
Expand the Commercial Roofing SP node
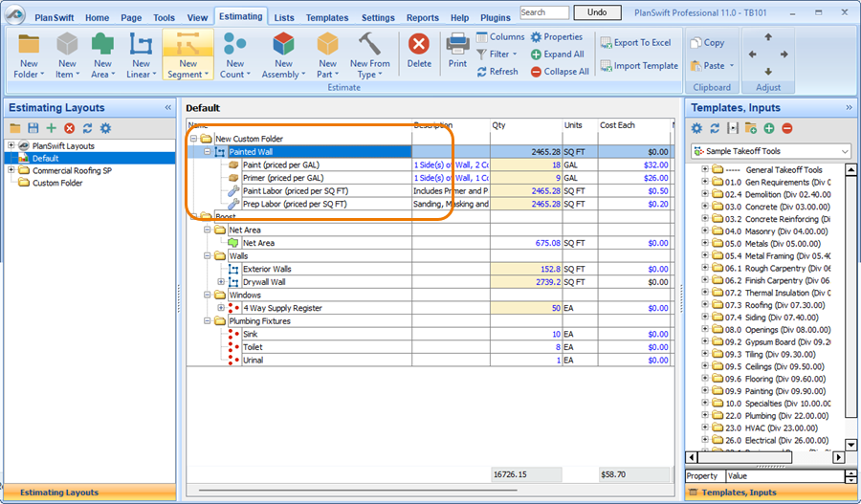(11, 170)
